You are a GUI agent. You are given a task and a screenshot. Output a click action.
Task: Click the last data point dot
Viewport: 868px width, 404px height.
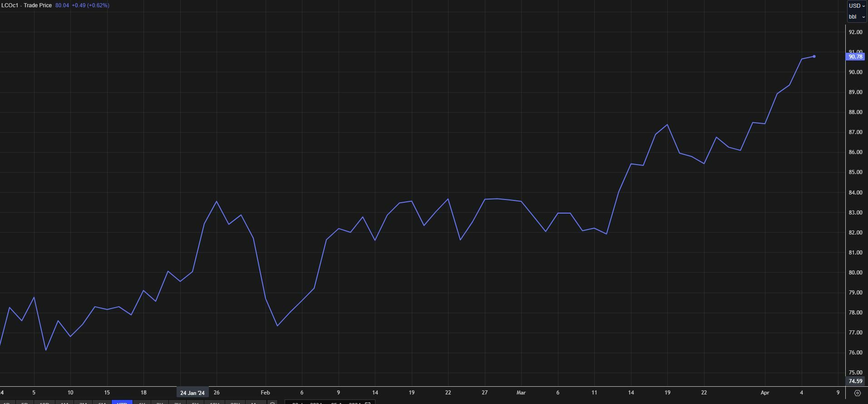[x=814, y=56]
